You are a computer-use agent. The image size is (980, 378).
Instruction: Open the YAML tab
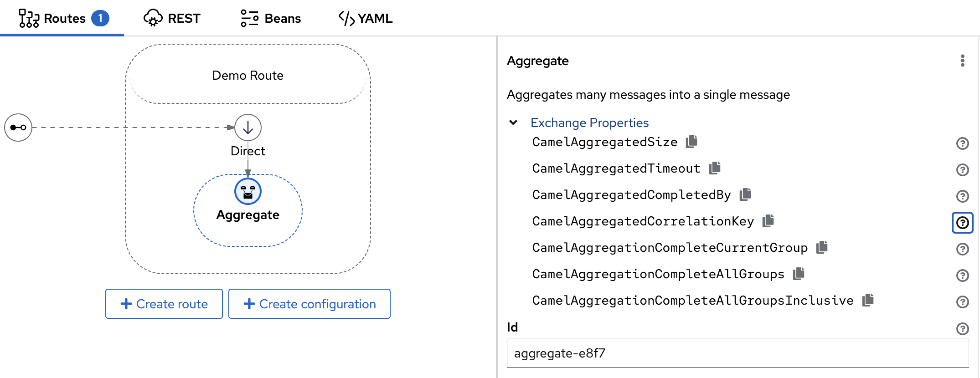tap(366, 18)
